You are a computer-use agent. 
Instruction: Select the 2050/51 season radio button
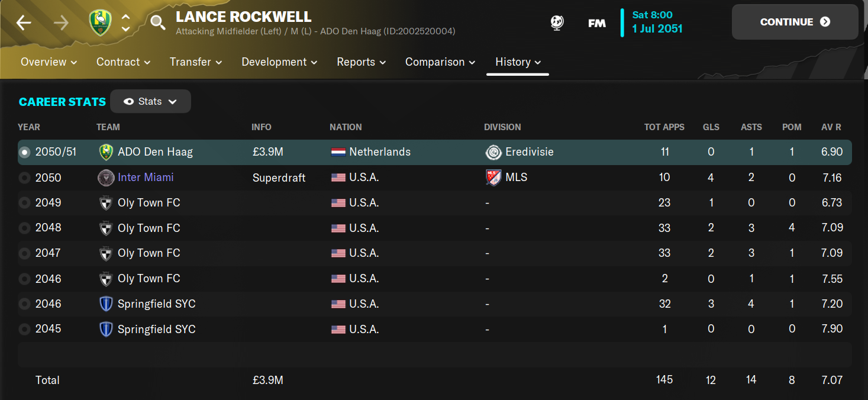pos(24,152)
